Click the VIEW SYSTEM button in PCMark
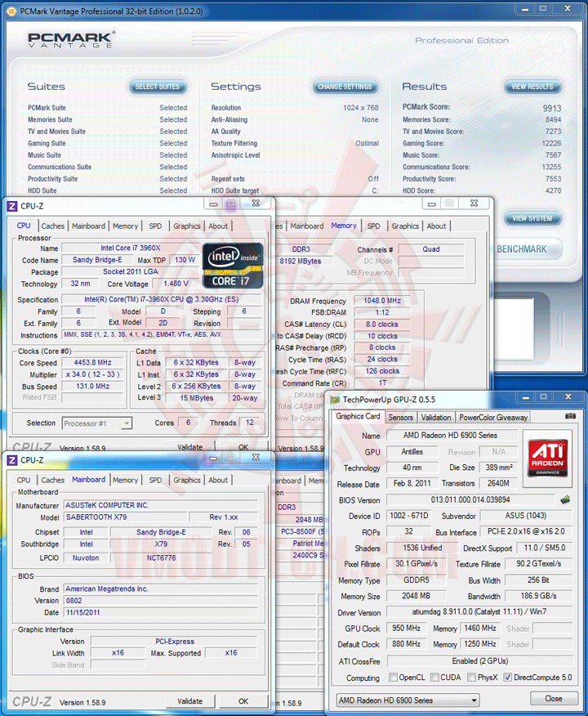The height and width of the screenshot is (716, 588). pos(532,218)
